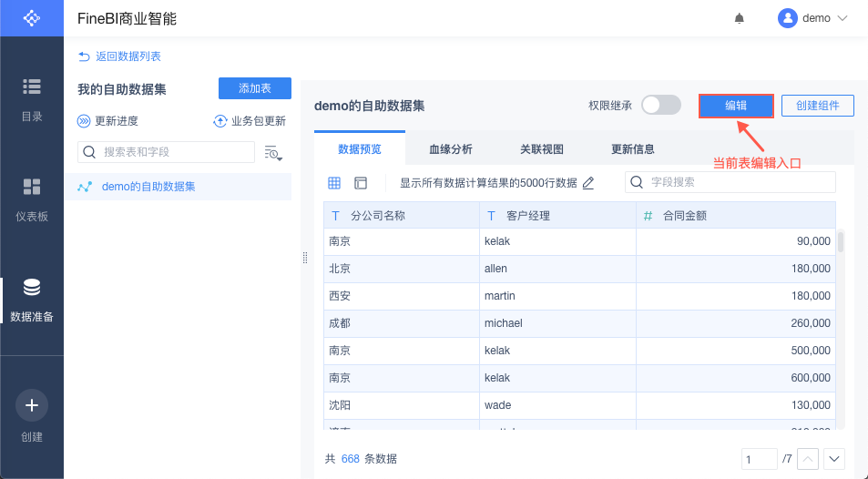Click the FineBI logo icon
Screen dimensions: 868x479
32,18
